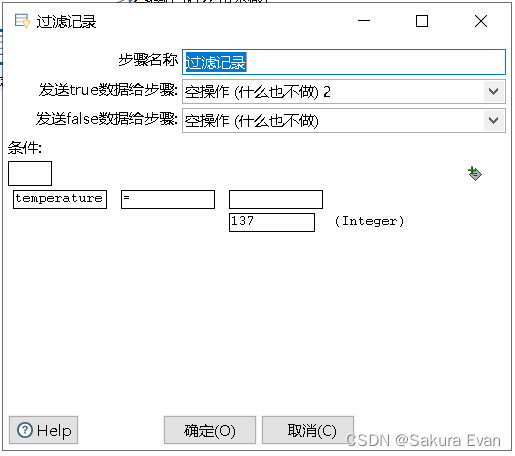Viewport: 515px width, 456px height.
Task: Click the filter records window title icon
Action: 22,21
